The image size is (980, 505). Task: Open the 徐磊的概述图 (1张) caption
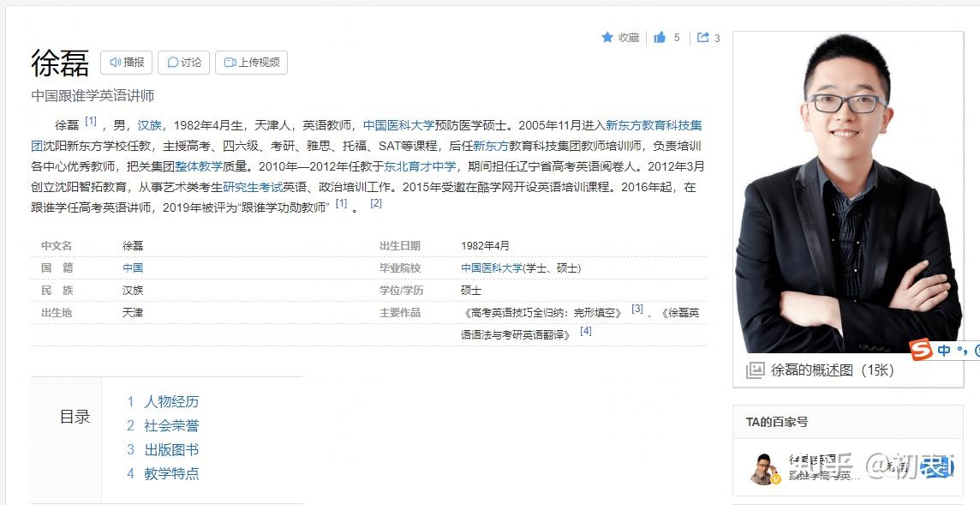pos(833,370)
